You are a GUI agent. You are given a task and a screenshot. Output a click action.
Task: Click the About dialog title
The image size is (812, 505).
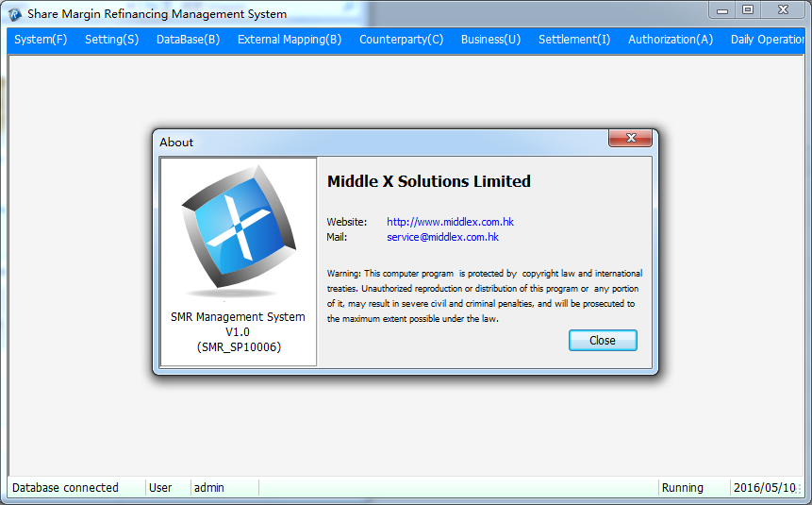click(176, 143)
